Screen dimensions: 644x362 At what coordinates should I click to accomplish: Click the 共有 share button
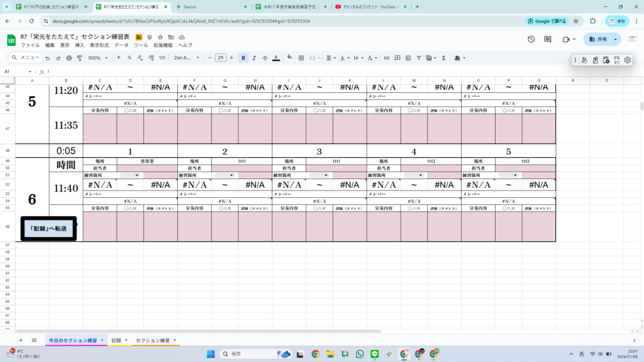point(598,39)
